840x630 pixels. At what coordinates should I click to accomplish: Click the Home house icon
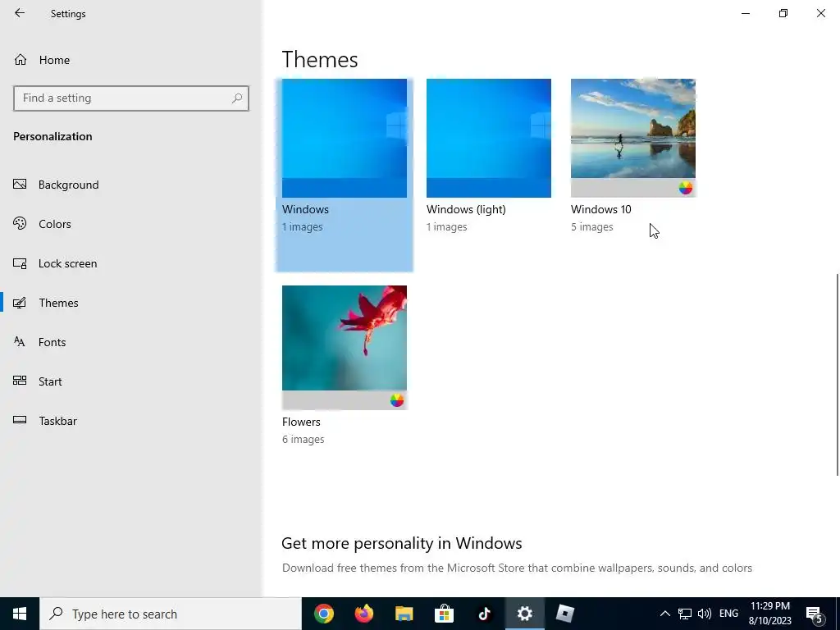click(21, 59)
